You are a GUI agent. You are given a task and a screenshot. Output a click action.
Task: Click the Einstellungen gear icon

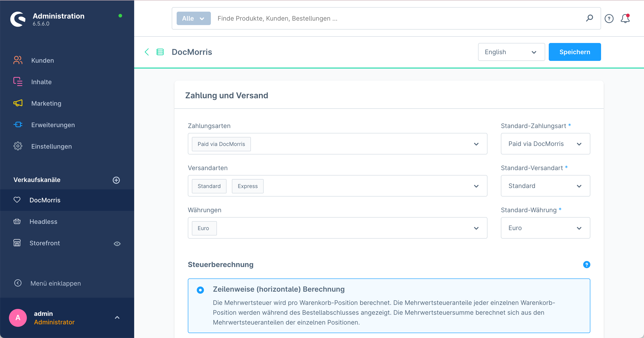tap(18, 146)
